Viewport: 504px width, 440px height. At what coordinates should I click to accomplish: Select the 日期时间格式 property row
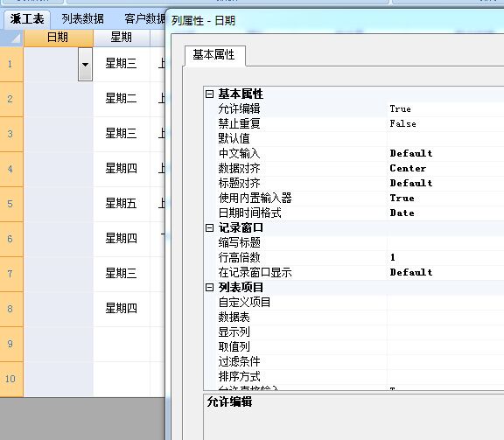pos(360,213)
